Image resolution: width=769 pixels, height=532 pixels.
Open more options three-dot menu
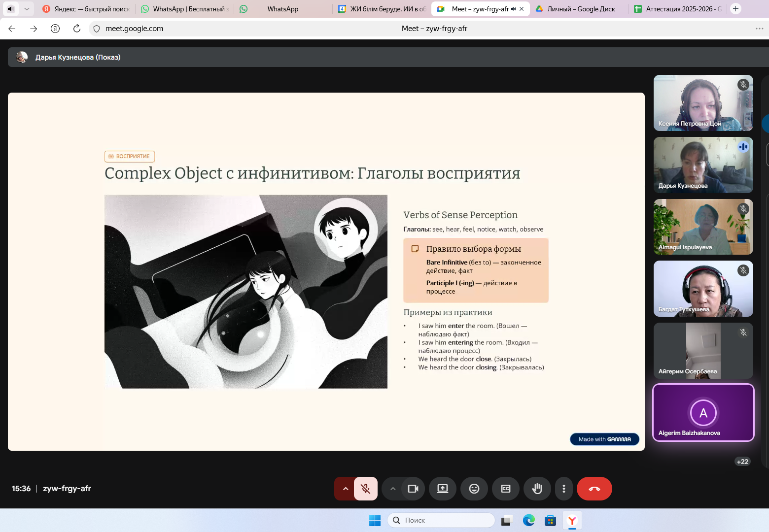click(563, 489)
